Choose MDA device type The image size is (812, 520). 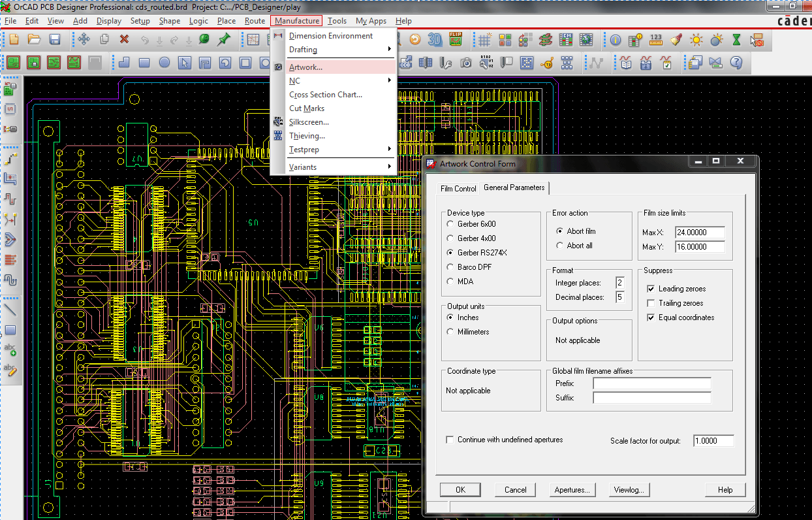[450, 282]
